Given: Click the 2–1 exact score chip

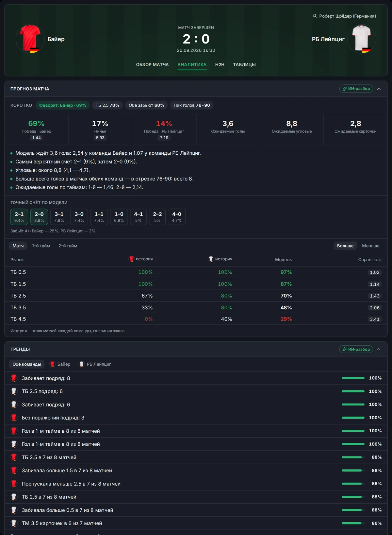Looking at the screenshot, I should (x=19, y=217).
